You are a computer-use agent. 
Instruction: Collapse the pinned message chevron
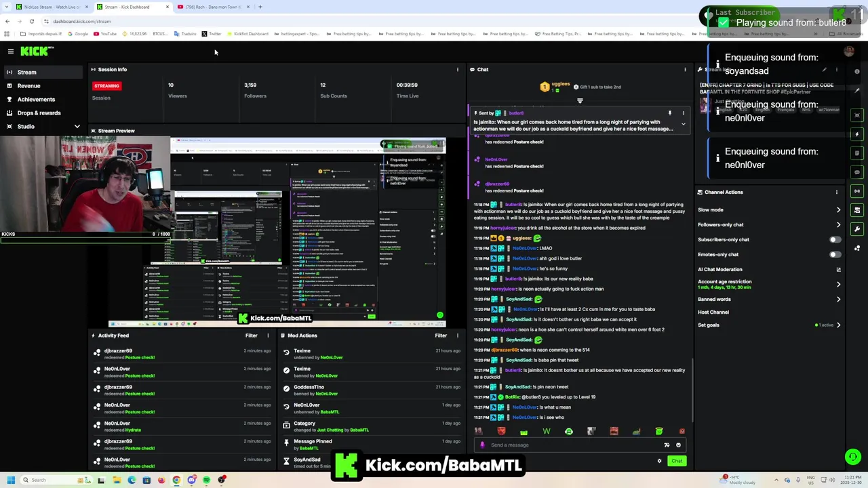pyautogui.click(x=683, y=124)
